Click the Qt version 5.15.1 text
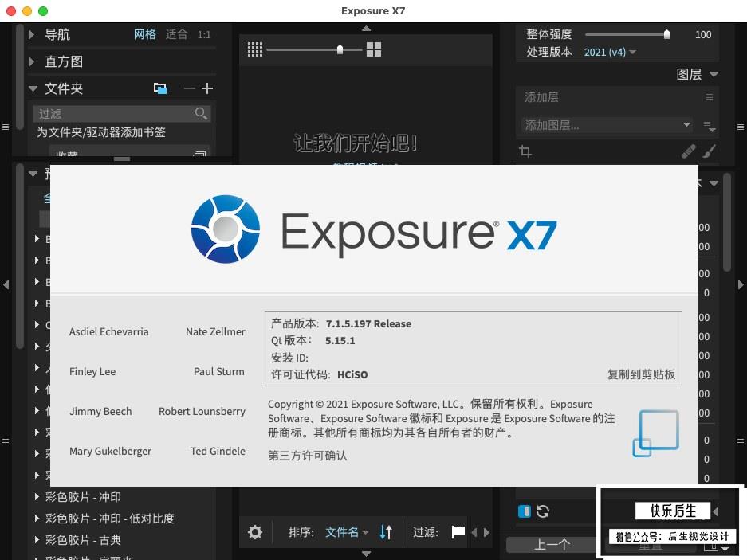This screenshot has height=560, width=747. click(x=340, y=340)
